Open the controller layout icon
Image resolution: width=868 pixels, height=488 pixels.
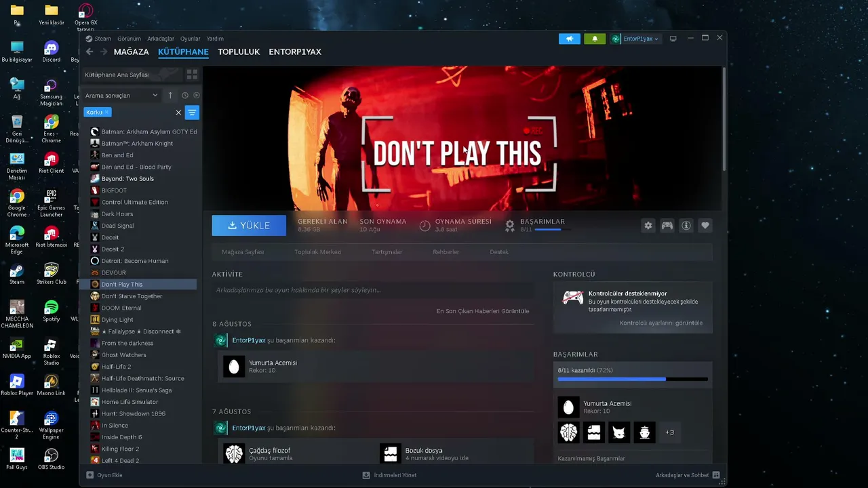pyautogui.click(x=667, y=226)
